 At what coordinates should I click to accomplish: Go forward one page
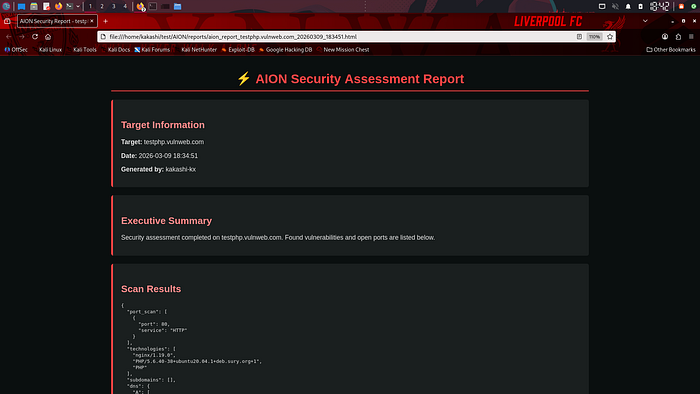22,37
